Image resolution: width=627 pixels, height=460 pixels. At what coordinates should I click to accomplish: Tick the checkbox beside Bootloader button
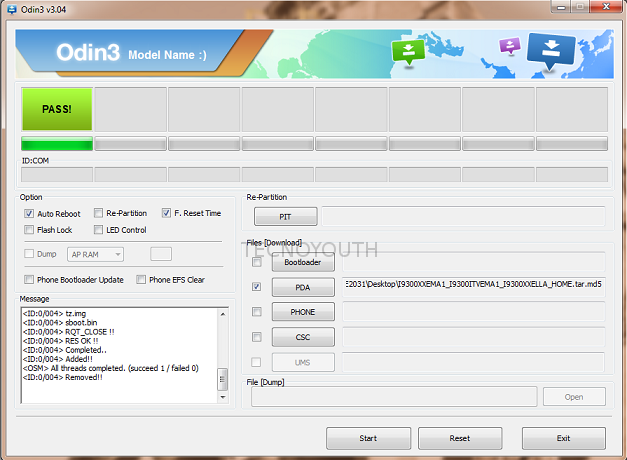257,262
